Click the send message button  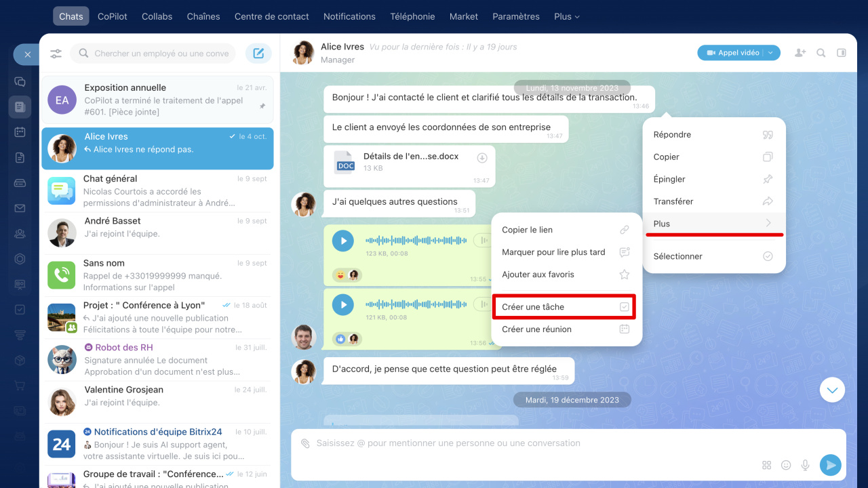(x=830, y=465)
